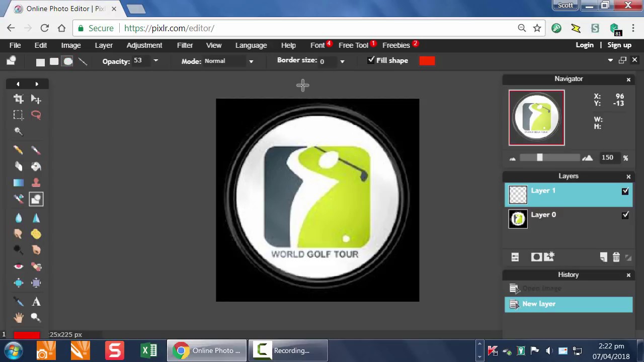The width and height of the screenshot is (644, 362).
Task: Adjust the Navigator zoom slider
Action: [x=539, y=158]
